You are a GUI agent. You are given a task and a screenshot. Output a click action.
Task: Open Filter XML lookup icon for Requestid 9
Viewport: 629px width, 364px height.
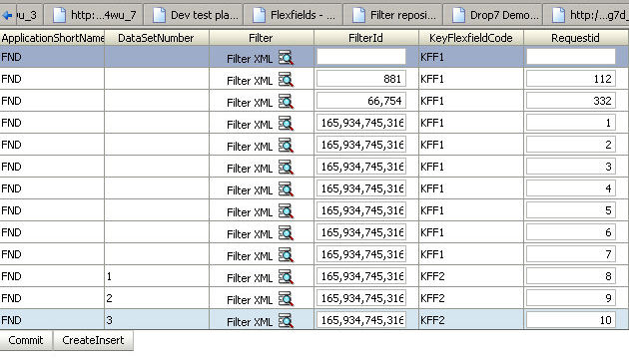(286, 299)
